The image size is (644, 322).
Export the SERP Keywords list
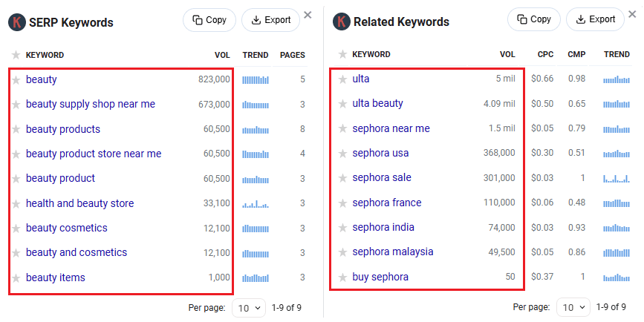[x=270, y=20]
